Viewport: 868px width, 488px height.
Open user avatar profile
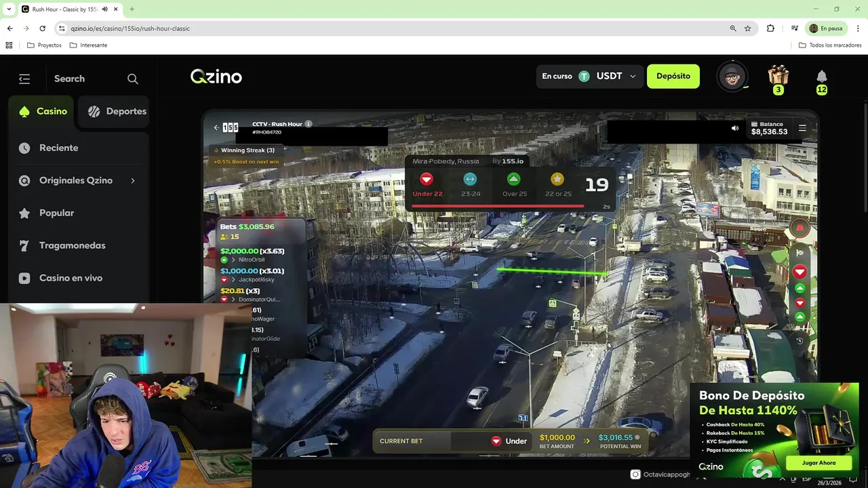732,76
